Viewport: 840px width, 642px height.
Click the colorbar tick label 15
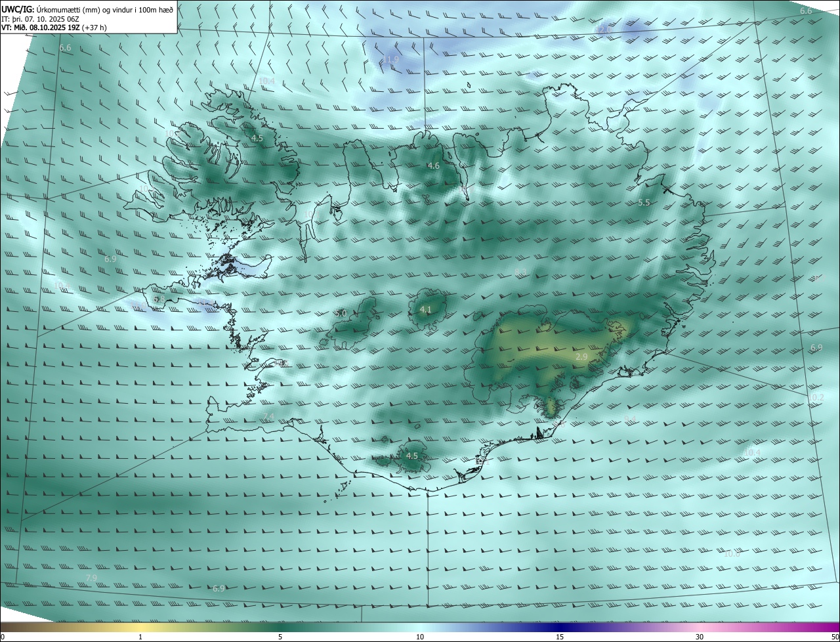click(560, 637)
